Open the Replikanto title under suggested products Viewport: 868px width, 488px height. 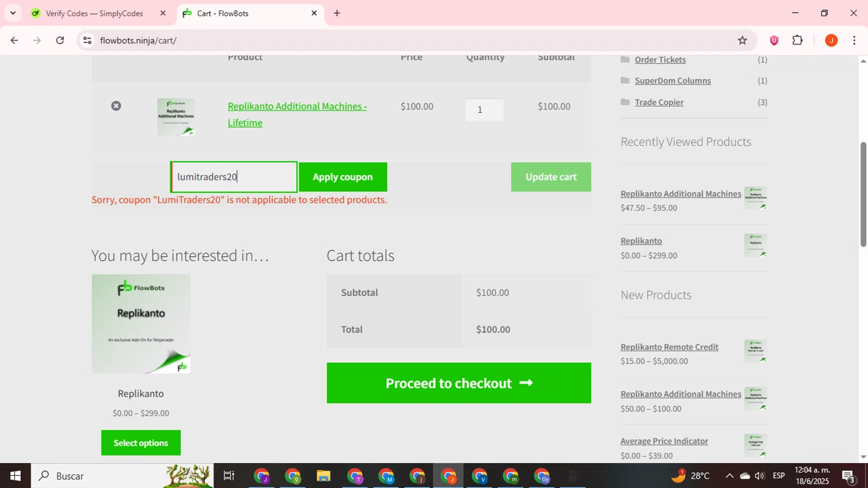[x=141, y=394]
